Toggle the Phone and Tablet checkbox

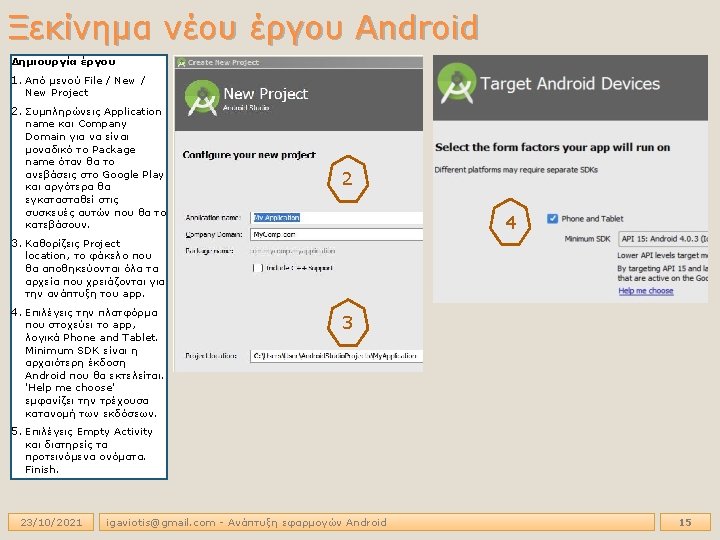coord(552,219)
